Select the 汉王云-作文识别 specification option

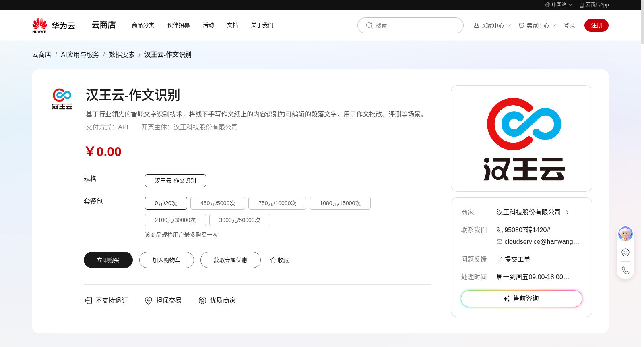point(175,181)
